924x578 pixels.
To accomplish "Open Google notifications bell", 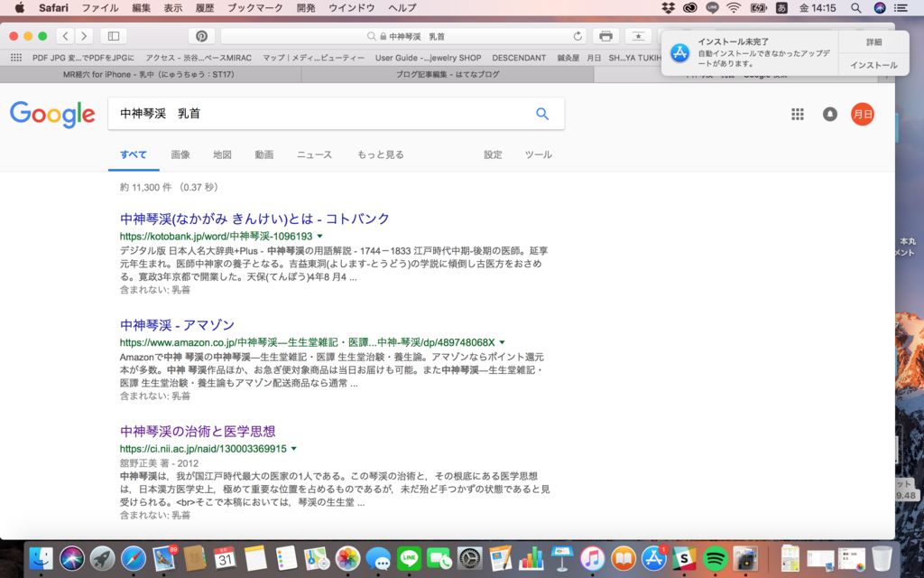I will point(830,114).
